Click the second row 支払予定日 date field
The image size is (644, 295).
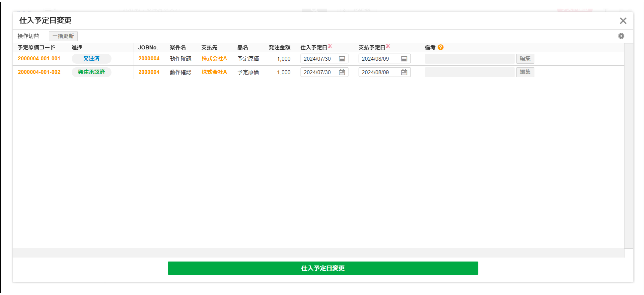(378, 72)
